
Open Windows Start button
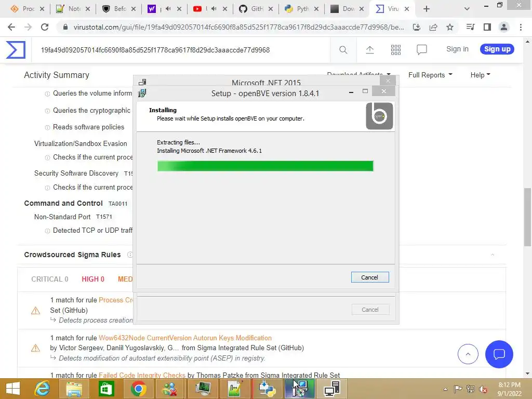pos(13,389)
